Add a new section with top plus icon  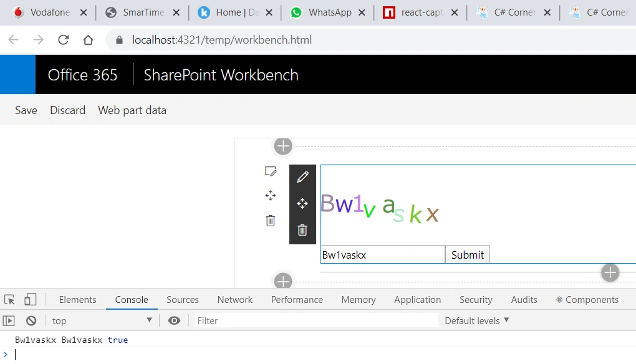coord(283,146)
